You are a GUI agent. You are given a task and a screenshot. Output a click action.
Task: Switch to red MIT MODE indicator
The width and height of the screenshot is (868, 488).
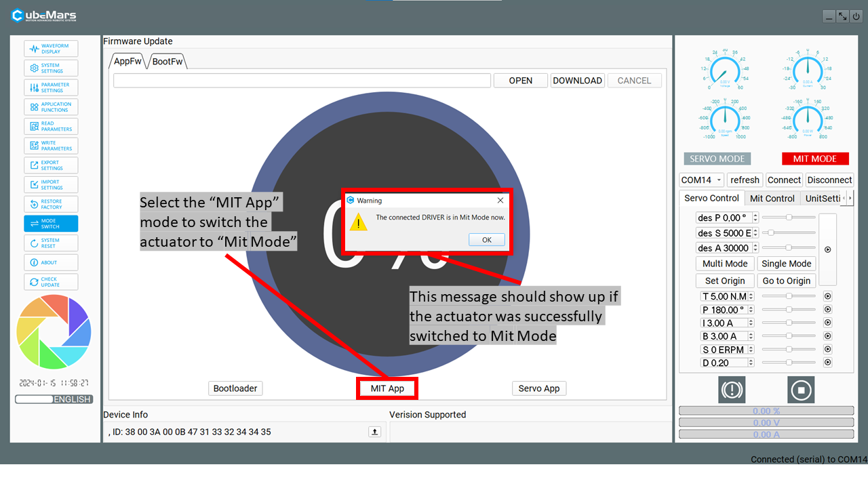pos(814,159)
